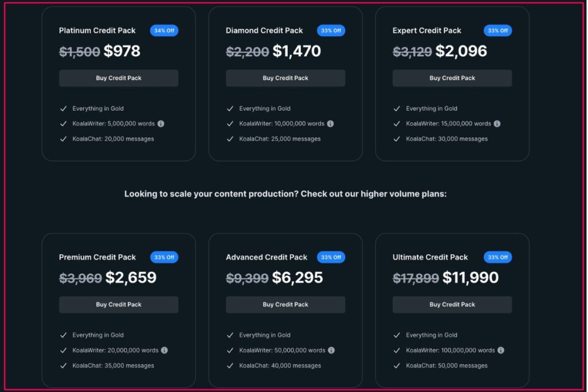
Task: Buy the Premium Credit Pack
Action: pos(118,305)
